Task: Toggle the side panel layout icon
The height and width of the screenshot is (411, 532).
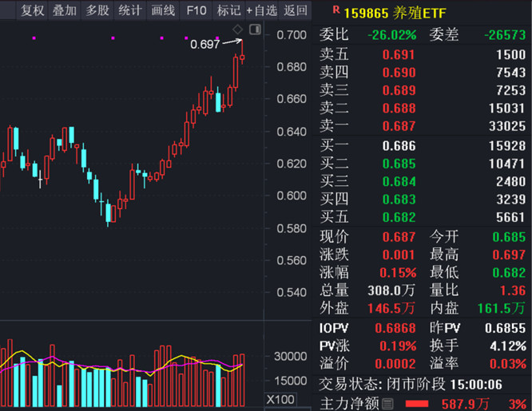Action: 255,30
